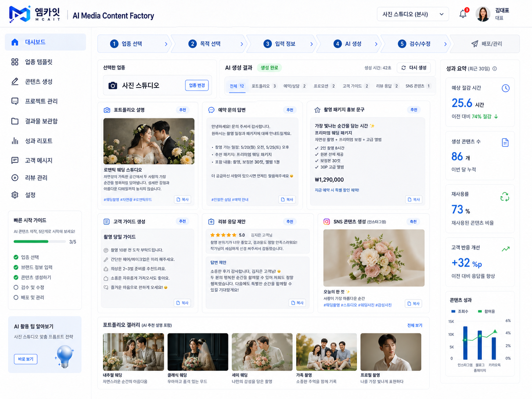Click the trend icon in 고객 반응 개선

click(x=506, y=249)
